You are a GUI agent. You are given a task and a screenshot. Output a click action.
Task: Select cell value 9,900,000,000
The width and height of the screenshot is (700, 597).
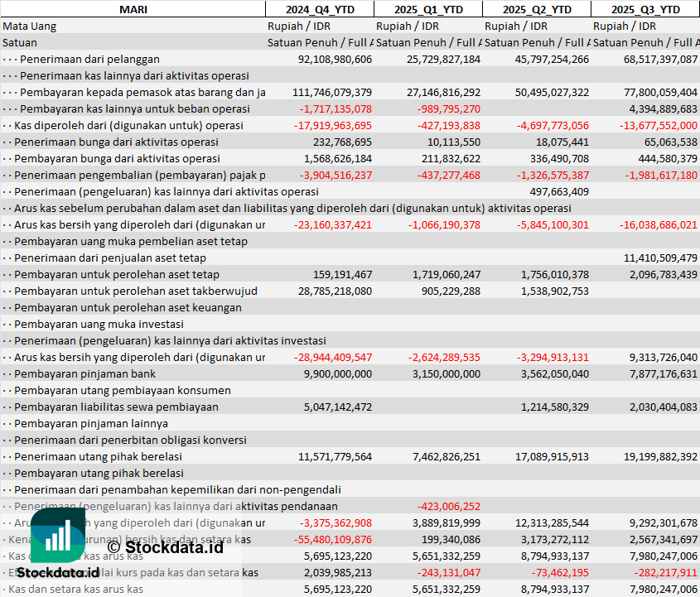tap(338, 373)
